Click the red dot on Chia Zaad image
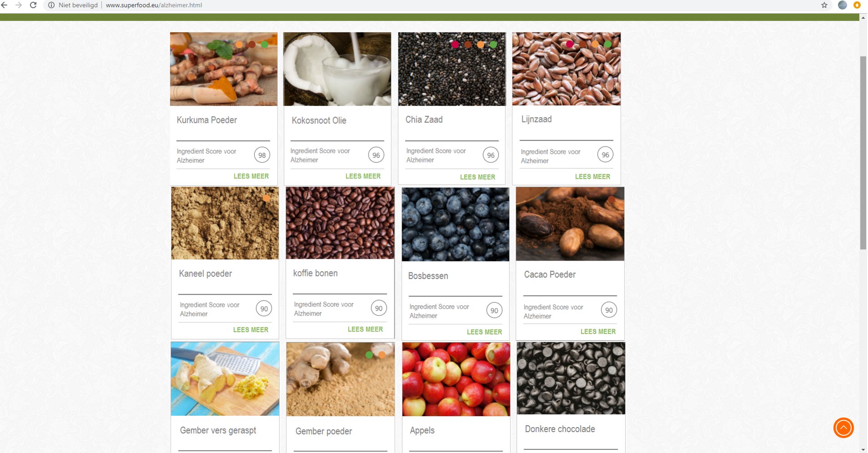Viewport: 868px width, 453px height. pos(455,44)
